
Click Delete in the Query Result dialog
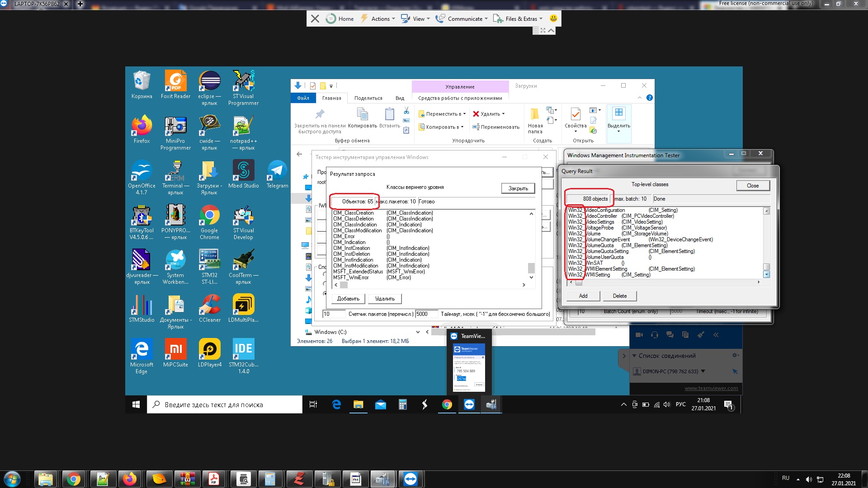tap(620, 296)
